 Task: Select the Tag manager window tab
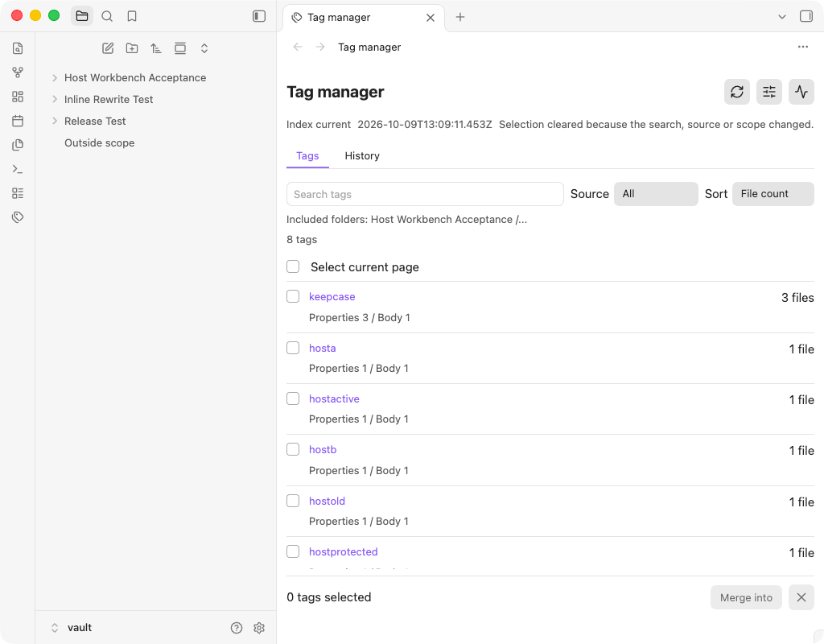pos(364,18)
